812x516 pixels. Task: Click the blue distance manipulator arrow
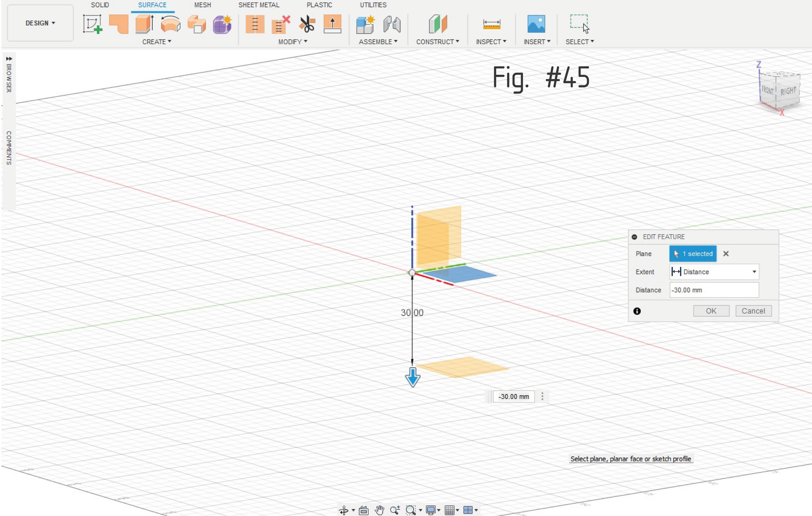pos(413,377)
